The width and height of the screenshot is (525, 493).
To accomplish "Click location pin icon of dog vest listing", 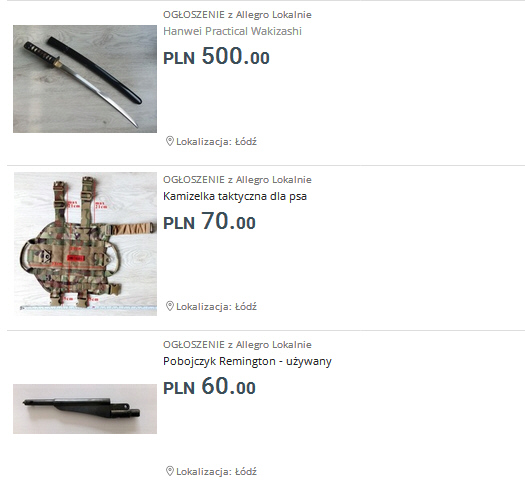I will coord(169,306).
